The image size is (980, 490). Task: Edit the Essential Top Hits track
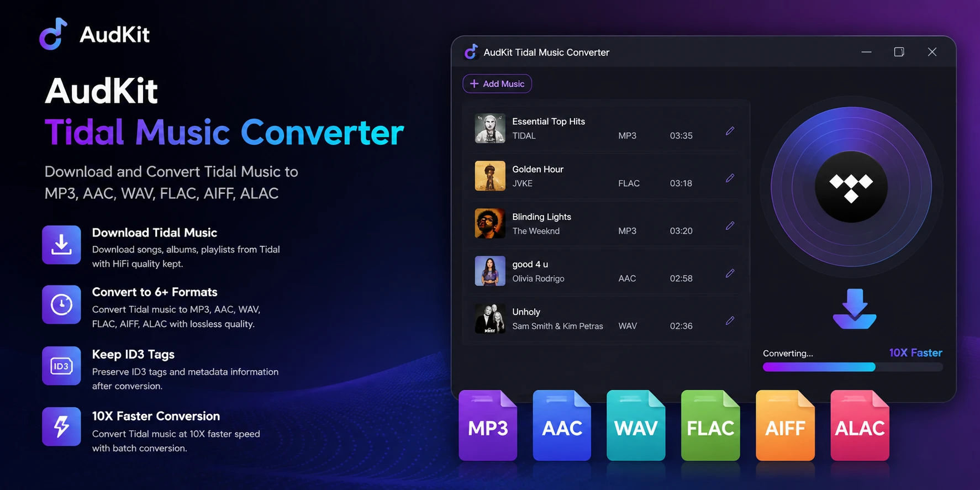tap(730, 131)
